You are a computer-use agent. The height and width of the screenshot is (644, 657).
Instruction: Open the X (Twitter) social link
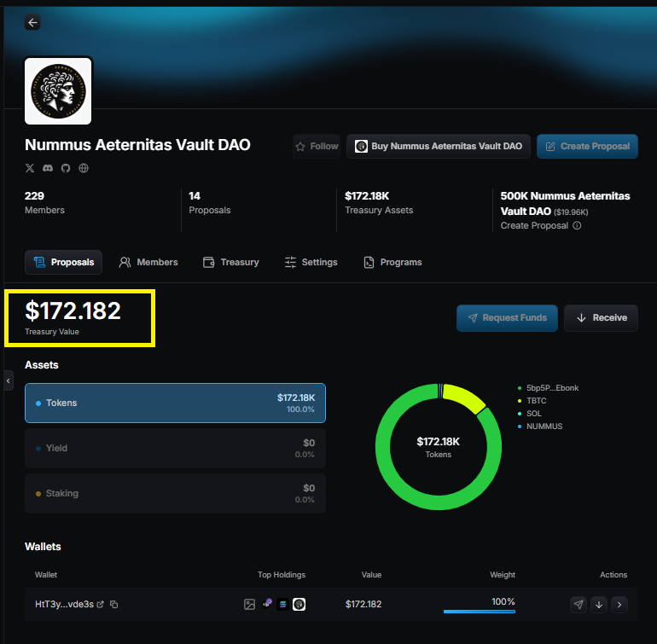30,168
